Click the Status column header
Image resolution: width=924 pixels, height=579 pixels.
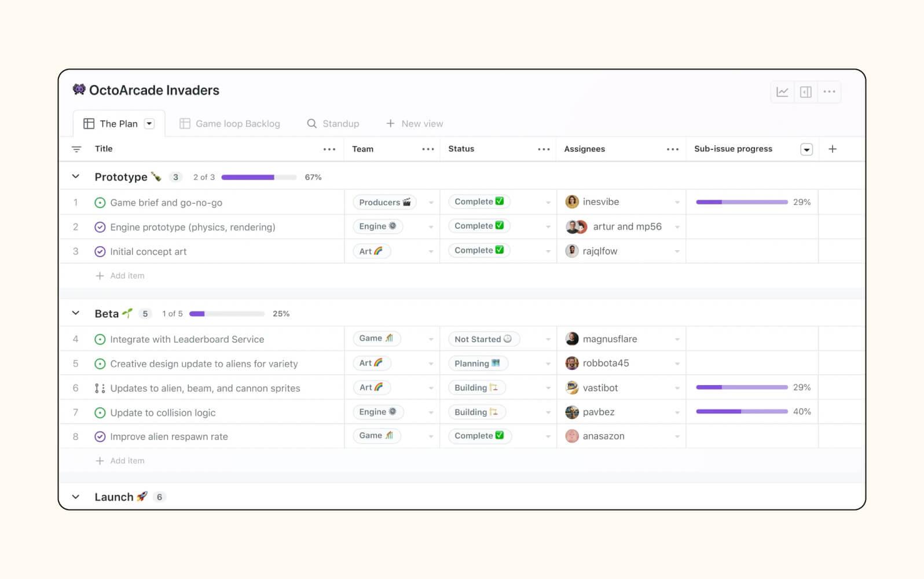tap(461, 149)
